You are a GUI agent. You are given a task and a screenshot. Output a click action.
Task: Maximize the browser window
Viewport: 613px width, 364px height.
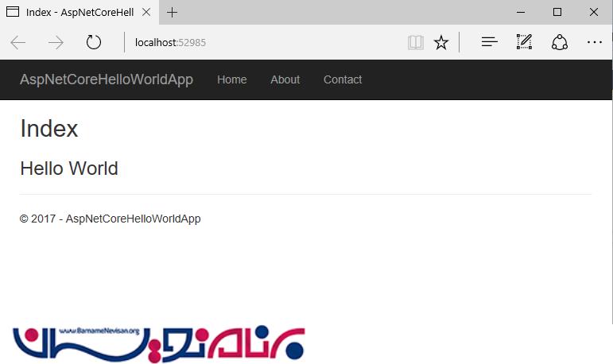click(x=557, y=12)
